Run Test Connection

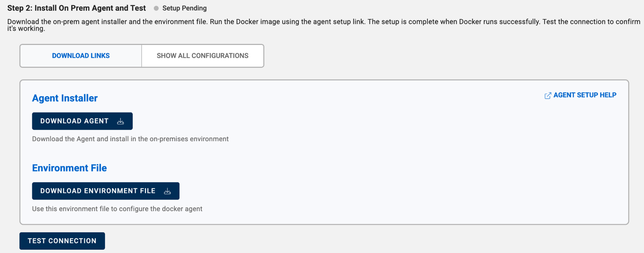(x=62, y=241)
